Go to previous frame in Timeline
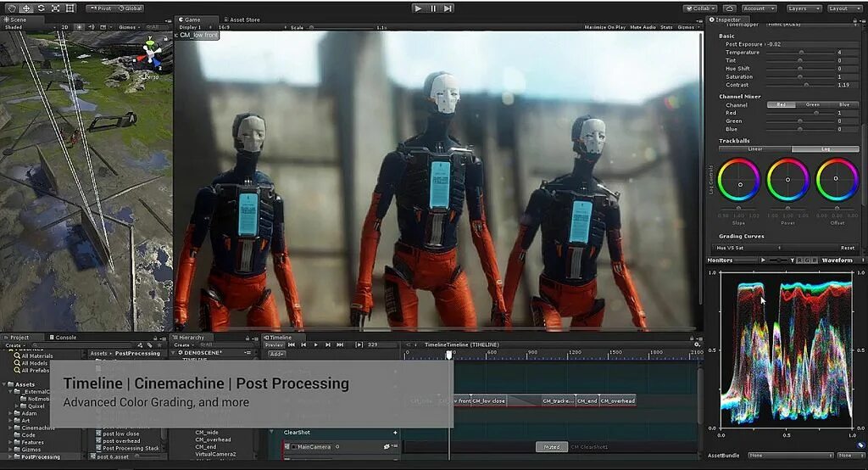Screen dimensions: 868x470 coord(303,344)
